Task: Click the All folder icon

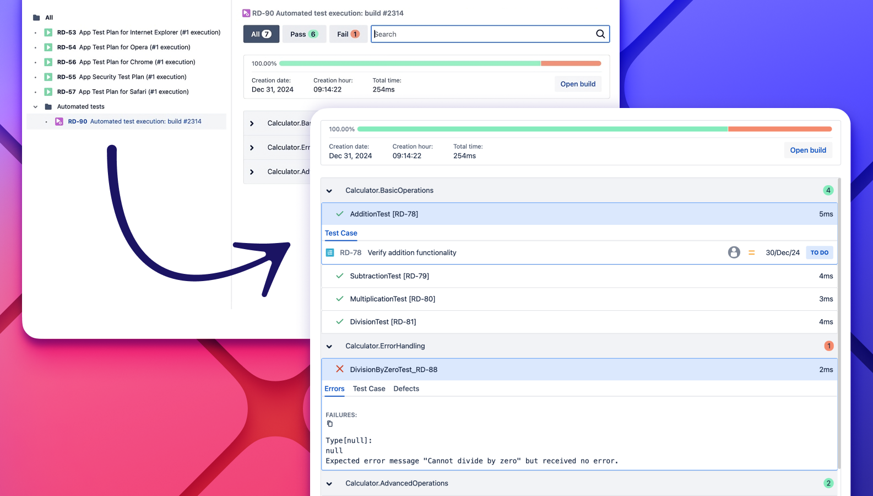Action: pyautogui.click(x=37, y=18)
